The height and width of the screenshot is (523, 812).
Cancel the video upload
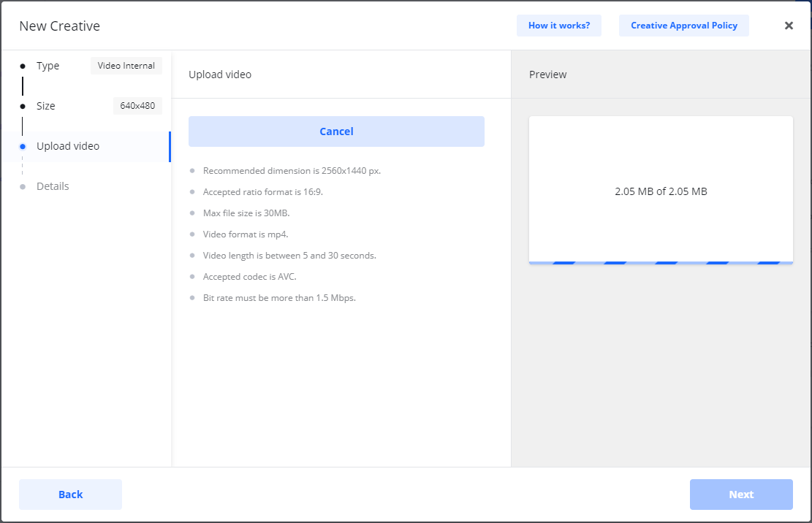[x=336, y=131]
